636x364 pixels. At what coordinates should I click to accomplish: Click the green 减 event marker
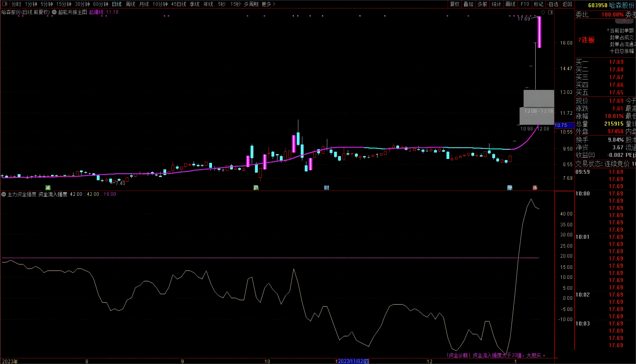click(48, 187)
